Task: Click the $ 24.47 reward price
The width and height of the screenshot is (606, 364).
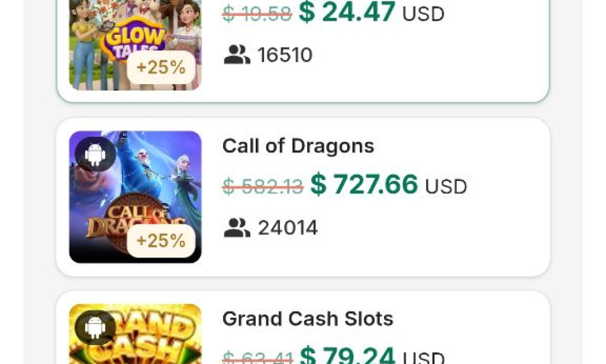Action: [347, 12]
